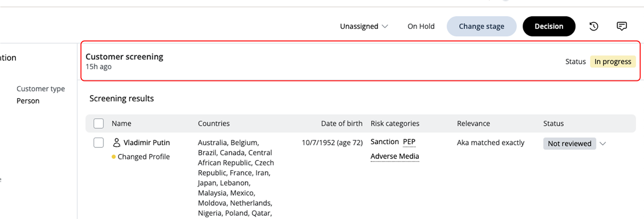This screenshot has height=219, width=644.
Task: Click the Not reviewed status badge
Action: tap(569, 144)
